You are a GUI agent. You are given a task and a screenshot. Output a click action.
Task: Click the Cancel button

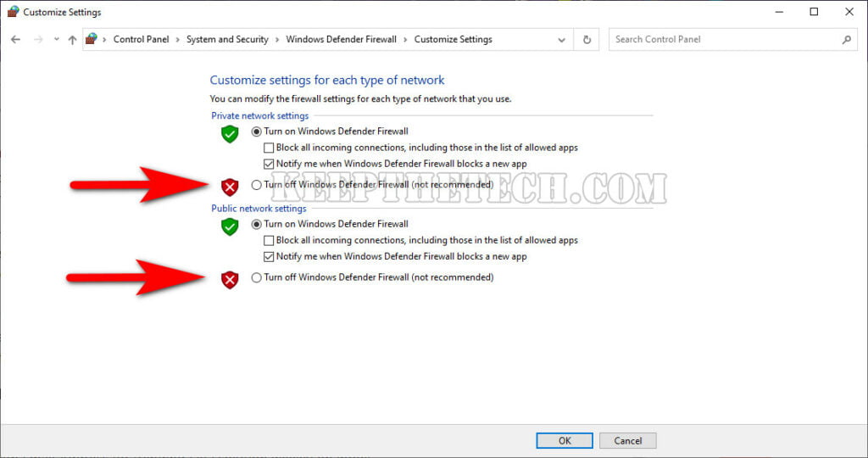click(x=628, y=441)
